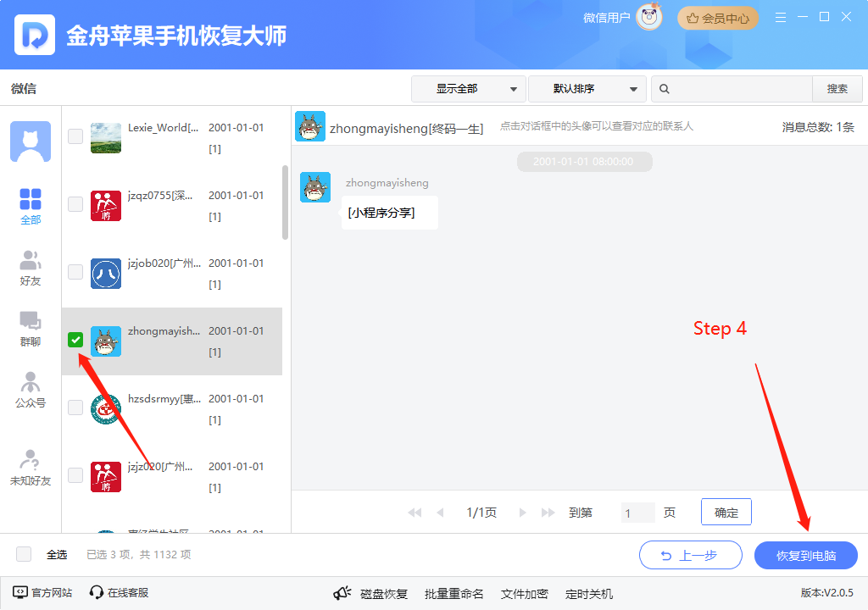Select the hzsdsrmyy contact name

tap(164, 398)
